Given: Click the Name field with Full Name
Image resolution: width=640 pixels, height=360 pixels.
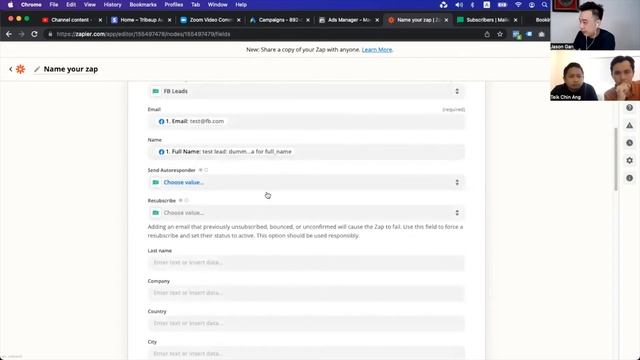Looking at the screenshot, I should (x=306, y=152).
